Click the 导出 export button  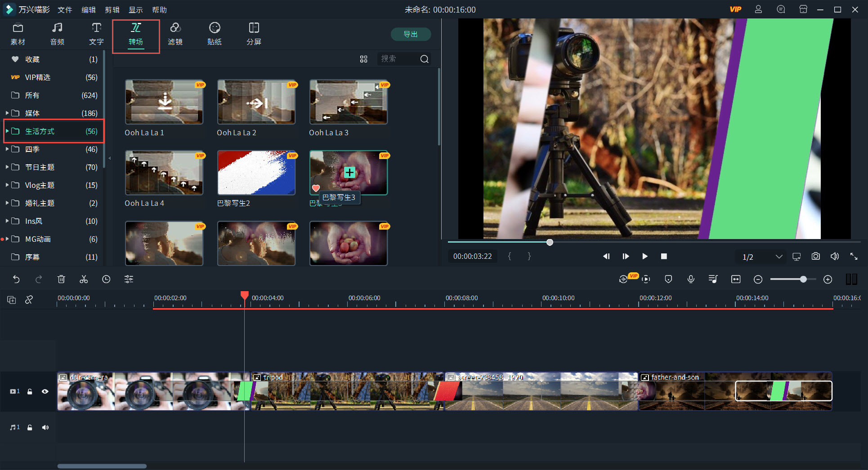(x=410, y=34)
